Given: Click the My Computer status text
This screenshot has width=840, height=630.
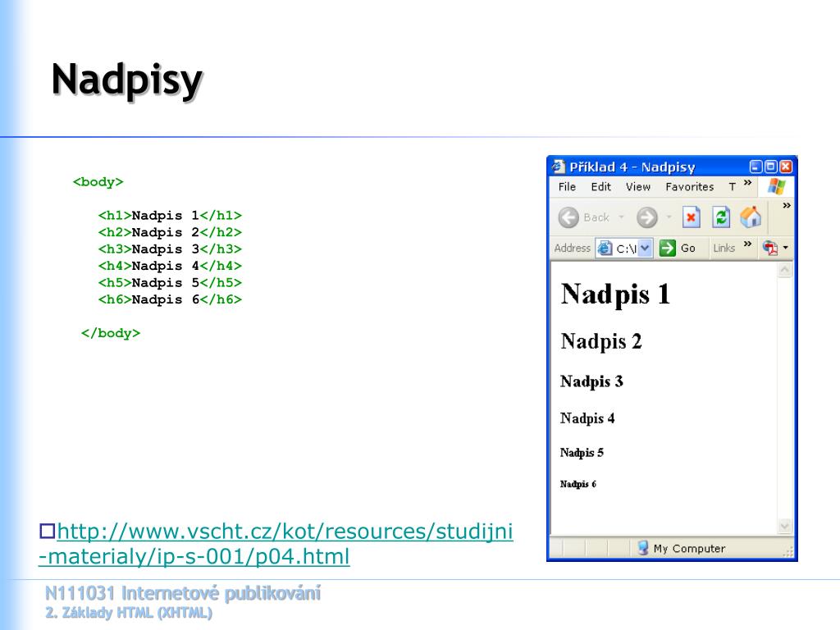Looking at the screenshot, I should click(x=689, y=548).
